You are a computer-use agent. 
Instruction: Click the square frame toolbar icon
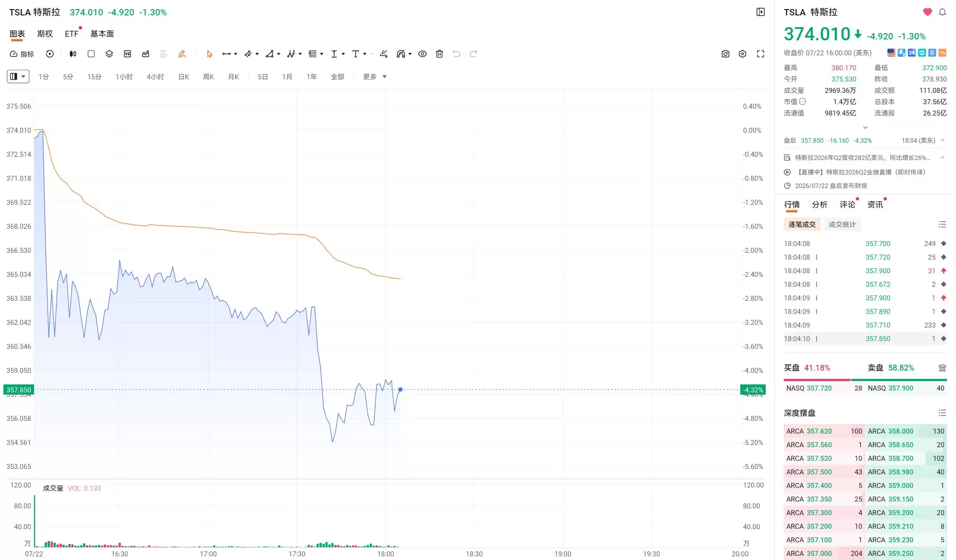click(x=91, y=54)
